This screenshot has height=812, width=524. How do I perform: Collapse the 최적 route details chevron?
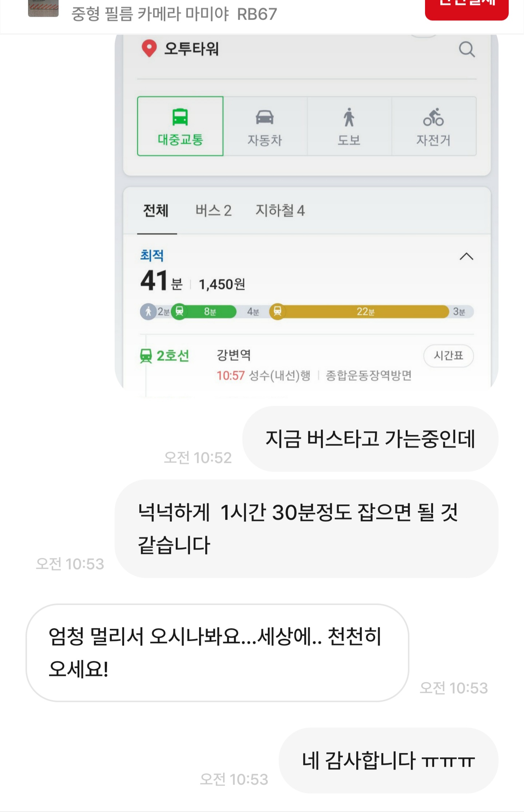(x=466, y=257)
